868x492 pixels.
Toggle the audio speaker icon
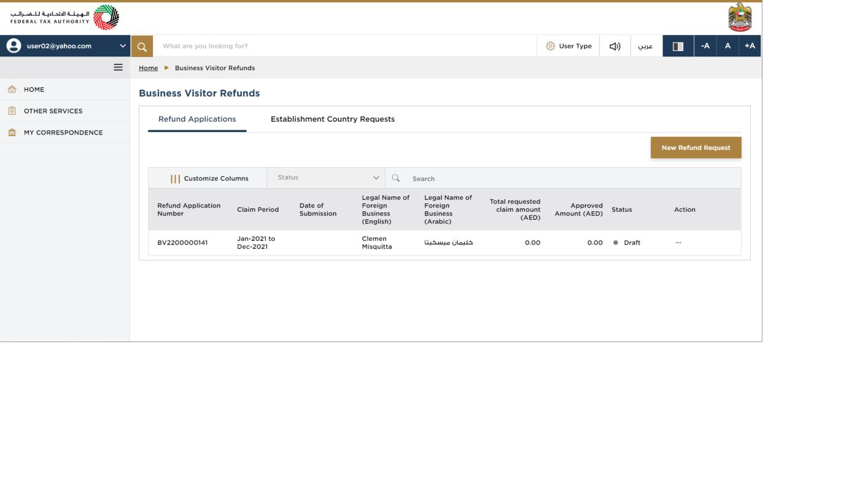[615, 46]
